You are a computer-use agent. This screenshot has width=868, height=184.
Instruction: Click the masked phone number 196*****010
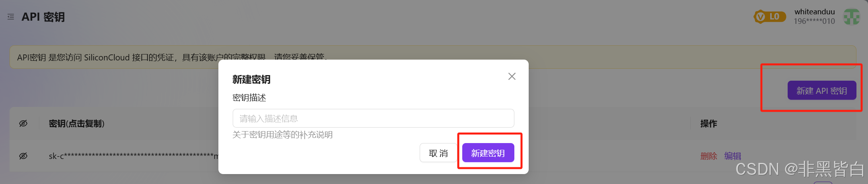point(814,21)
